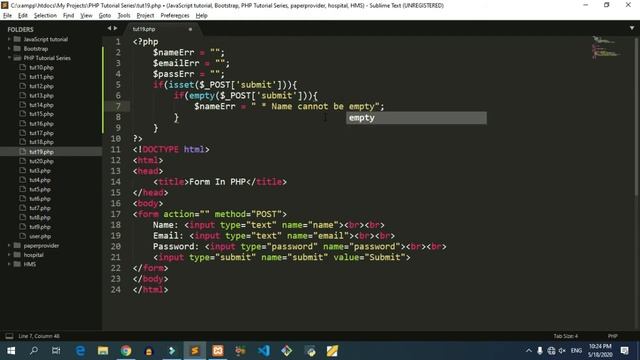Click the Bootstrap folder icon

coord(17,49)
